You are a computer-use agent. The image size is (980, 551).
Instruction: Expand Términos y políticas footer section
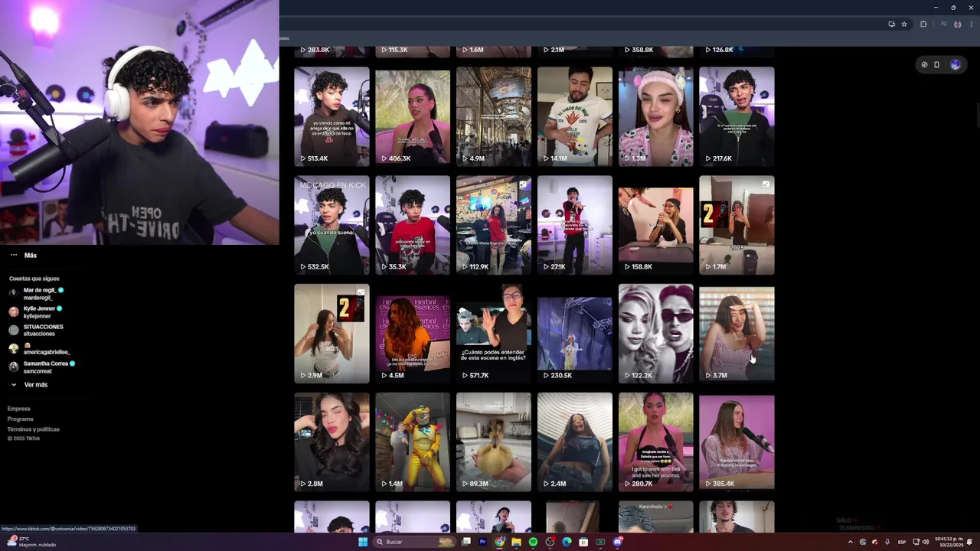coord(34,429)
